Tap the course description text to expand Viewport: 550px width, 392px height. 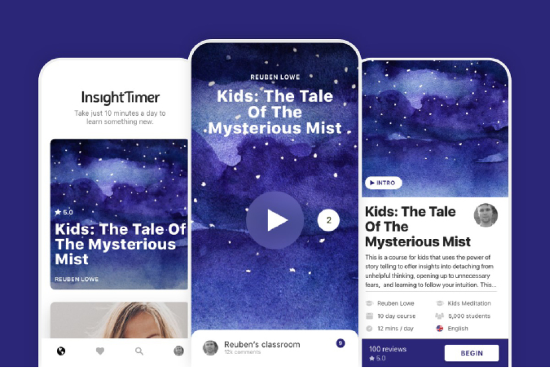[x=431, y=271]
